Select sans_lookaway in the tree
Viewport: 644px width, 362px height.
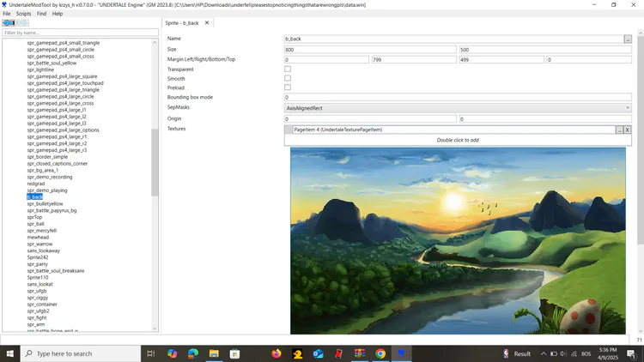click(x=44, y=250)
